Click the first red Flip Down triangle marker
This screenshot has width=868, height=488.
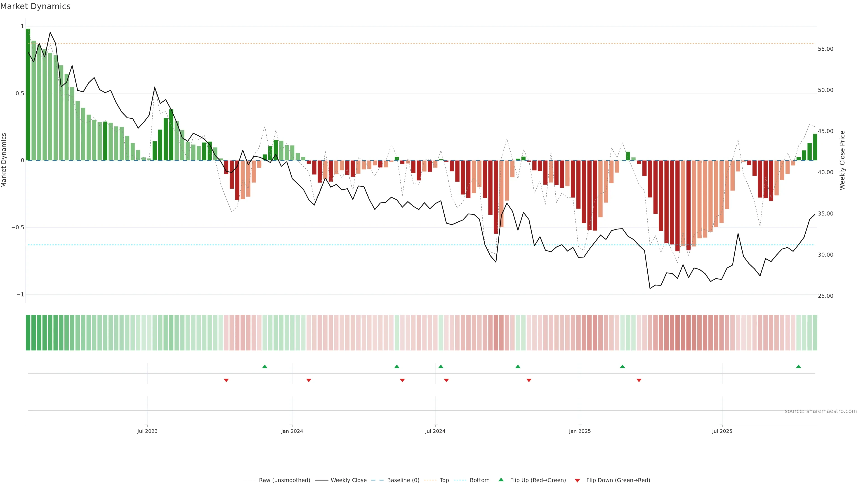(226, 380)
